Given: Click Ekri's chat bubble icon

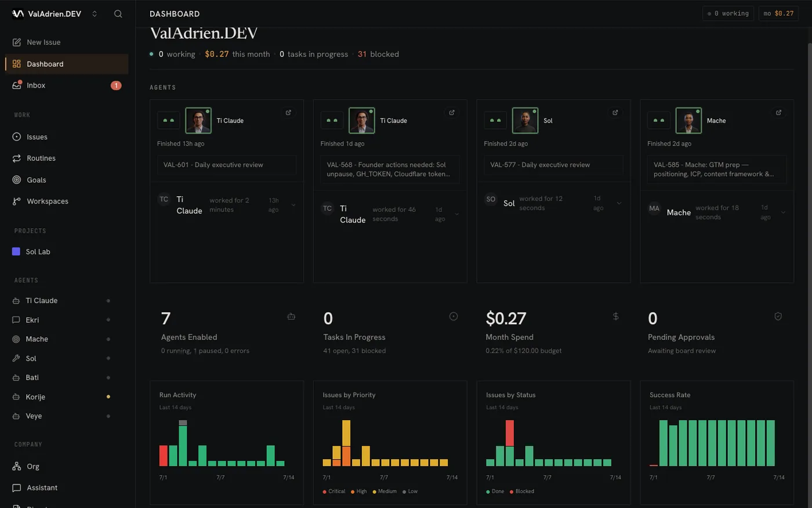Looking at the screenshot, I should (16, 320).
